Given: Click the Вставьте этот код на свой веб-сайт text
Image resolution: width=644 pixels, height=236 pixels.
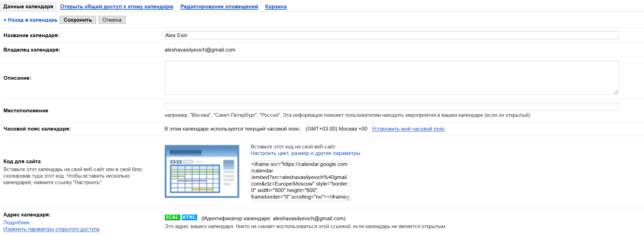Looking at the screenshot, I should coord(293,147).
